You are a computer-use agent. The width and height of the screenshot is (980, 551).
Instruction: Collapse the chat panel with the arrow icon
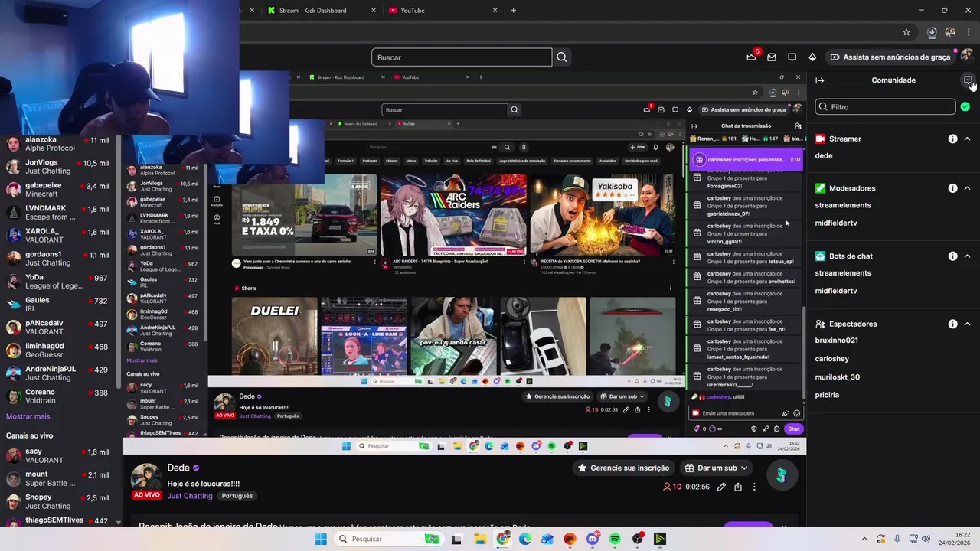(820, 80)
